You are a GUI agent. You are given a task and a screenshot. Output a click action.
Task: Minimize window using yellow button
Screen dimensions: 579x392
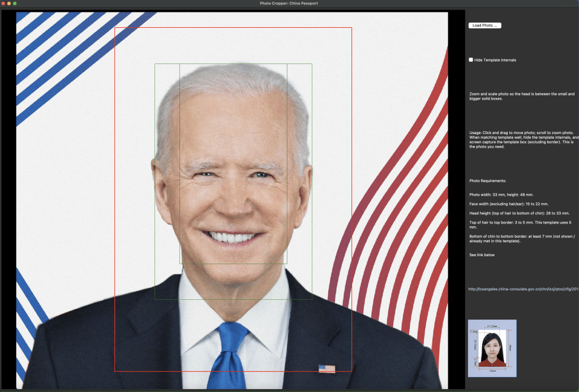pos(9,3)
